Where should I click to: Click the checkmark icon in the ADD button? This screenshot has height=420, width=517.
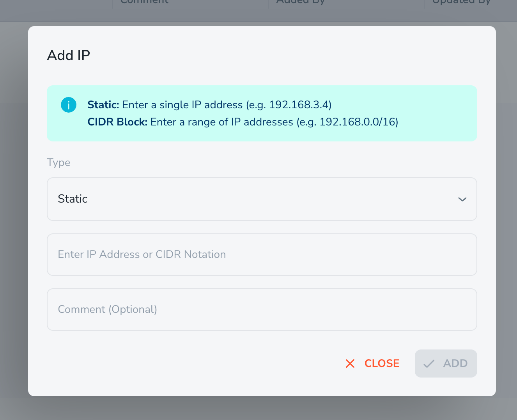click(x=429, y=364)
